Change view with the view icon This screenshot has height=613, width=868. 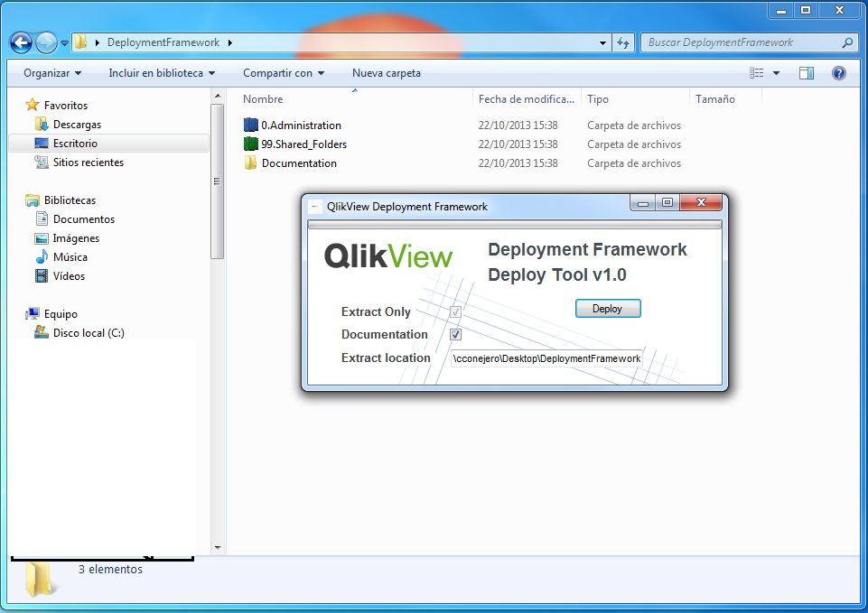(757, 73)
